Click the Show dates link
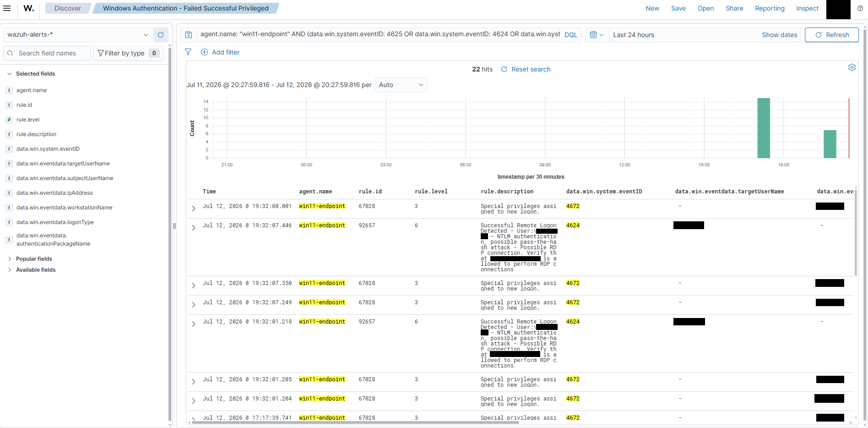This screenshot has width=868, height=428. tap(779, 35)
